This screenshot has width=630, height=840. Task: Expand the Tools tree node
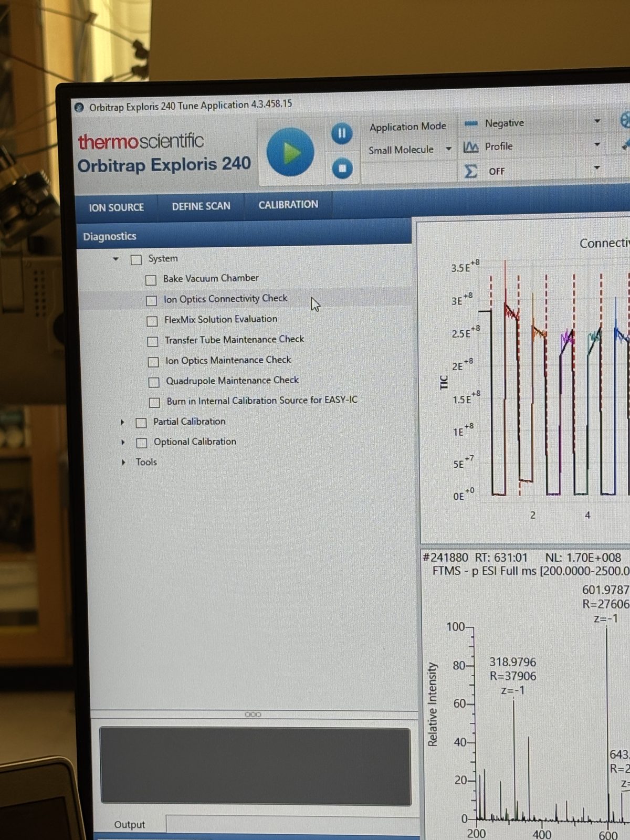pos(123,463)
